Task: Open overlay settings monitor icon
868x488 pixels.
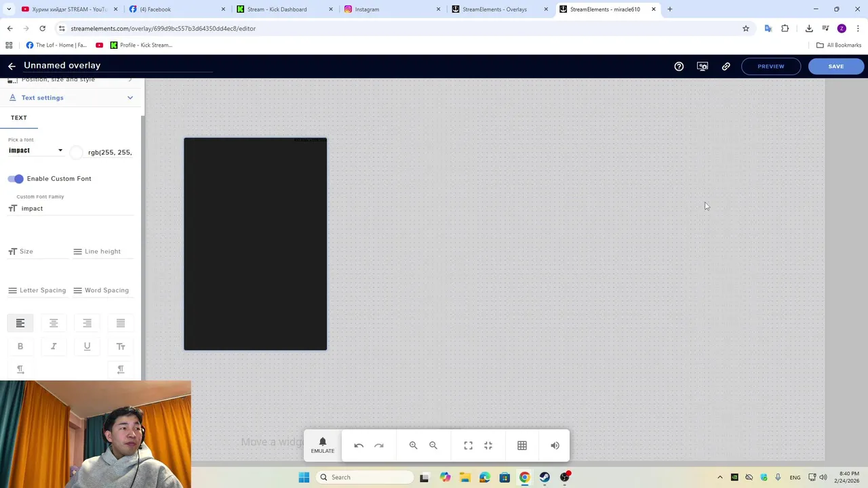Action: pos(703,66)
